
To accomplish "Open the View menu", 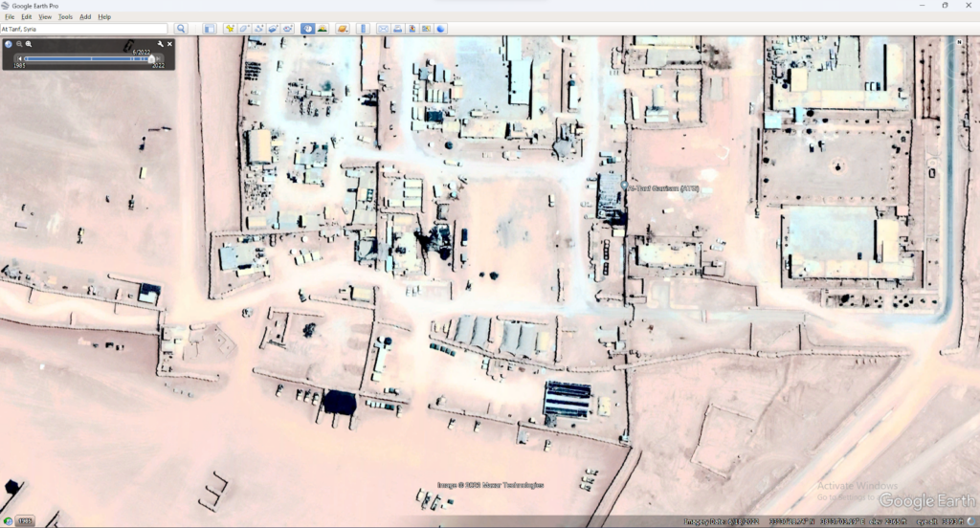I will [x=45, y=17].
